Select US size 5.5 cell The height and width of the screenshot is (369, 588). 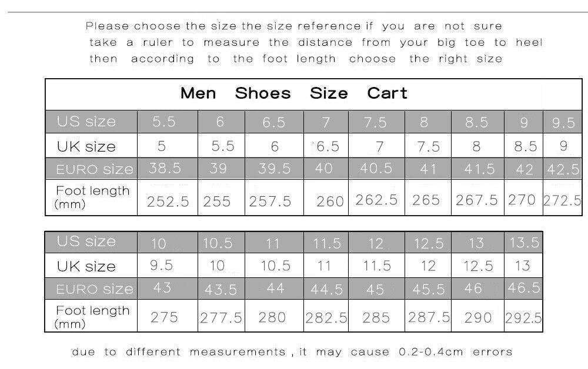point(168,122)
